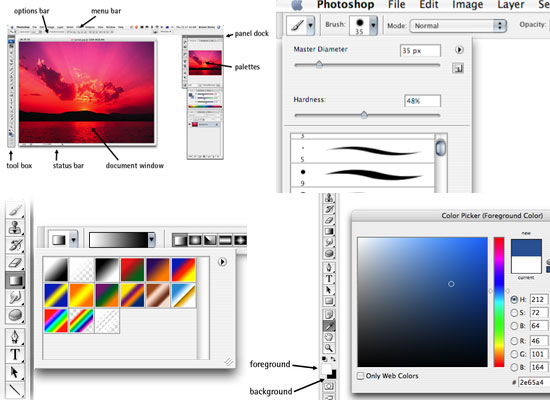Open the Brush tool preset picker arrow
550x400 pixels.
(310, 25)
